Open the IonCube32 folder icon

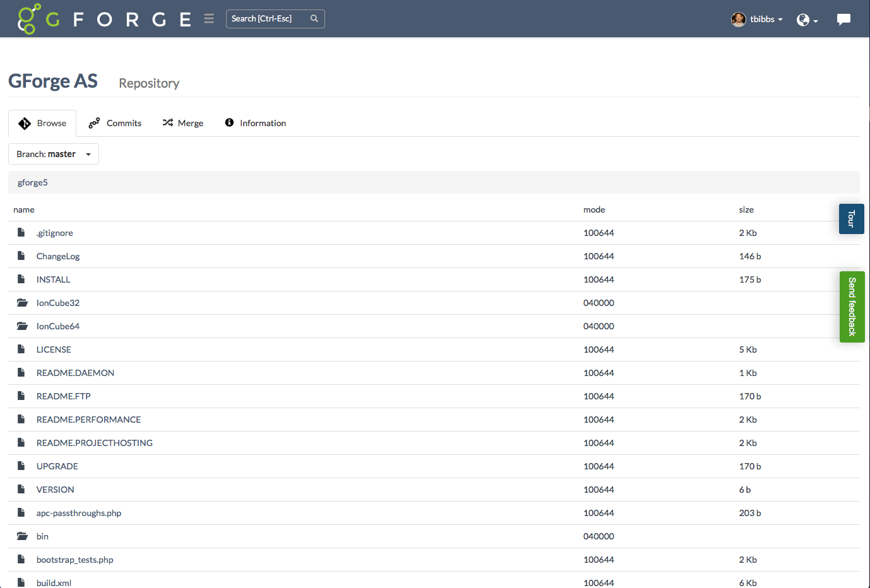click(x=22, y=302)
